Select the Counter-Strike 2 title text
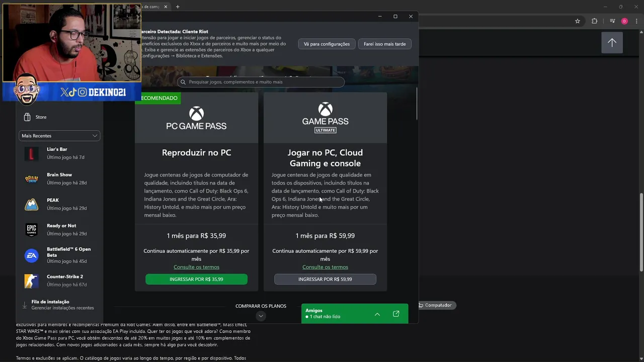Image resolution: width=644 pixels, height=362 pixels. (x=65, y=277)
